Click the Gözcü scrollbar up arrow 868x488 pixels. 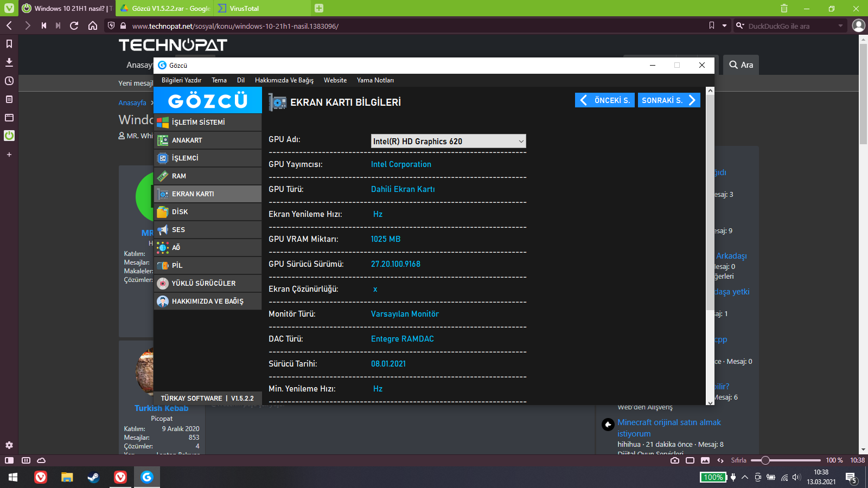[x=710, y=91]
